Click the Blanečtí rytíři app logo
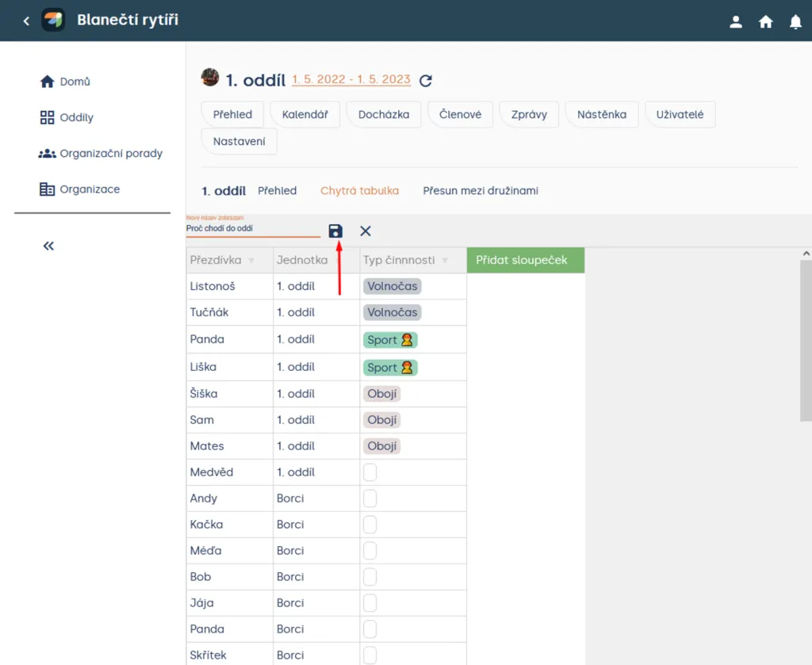 [x=53, y=20]
